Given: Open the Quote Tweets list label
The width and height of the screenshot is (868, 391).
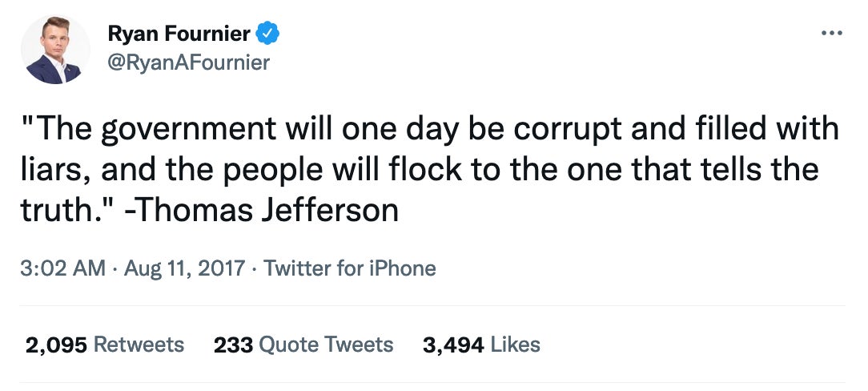Looking at the screenshot, I should 327,345.
